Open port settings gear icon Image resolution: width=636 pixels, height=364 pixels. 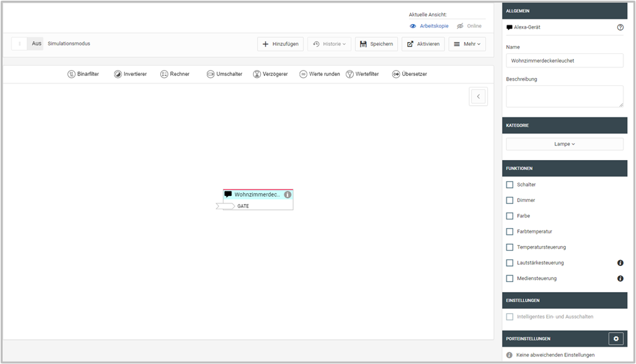point(615,339)
